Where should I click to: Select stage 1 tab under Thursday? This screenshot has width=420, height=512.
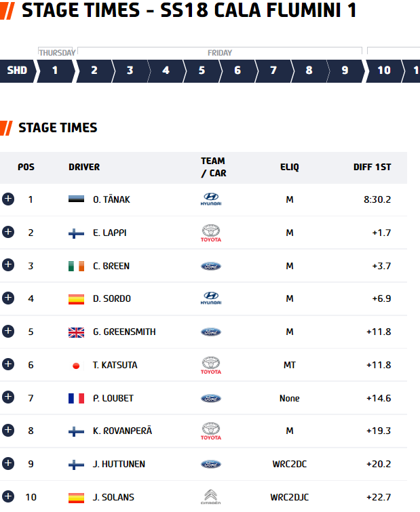[56, 71]
